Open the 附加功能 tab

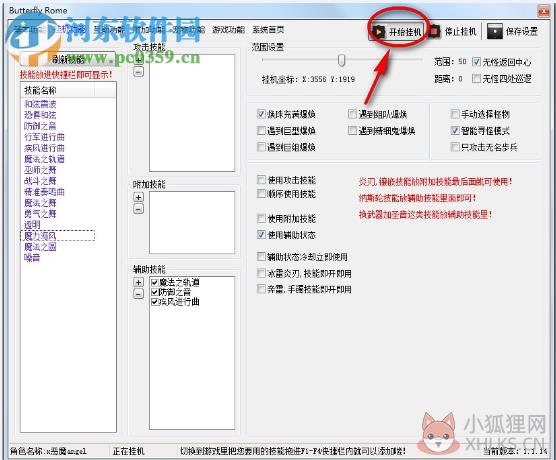(x=149, y=29)
